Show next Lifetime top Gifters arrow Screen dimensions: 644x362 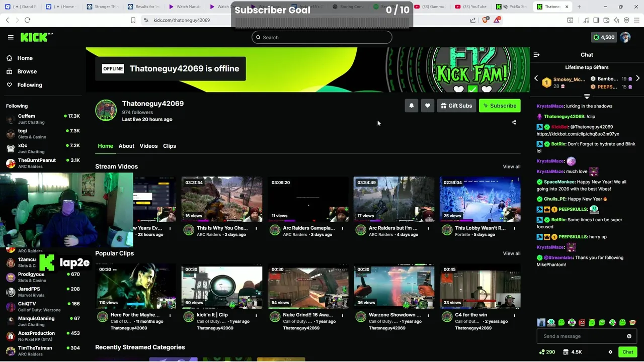pos(637,78)
